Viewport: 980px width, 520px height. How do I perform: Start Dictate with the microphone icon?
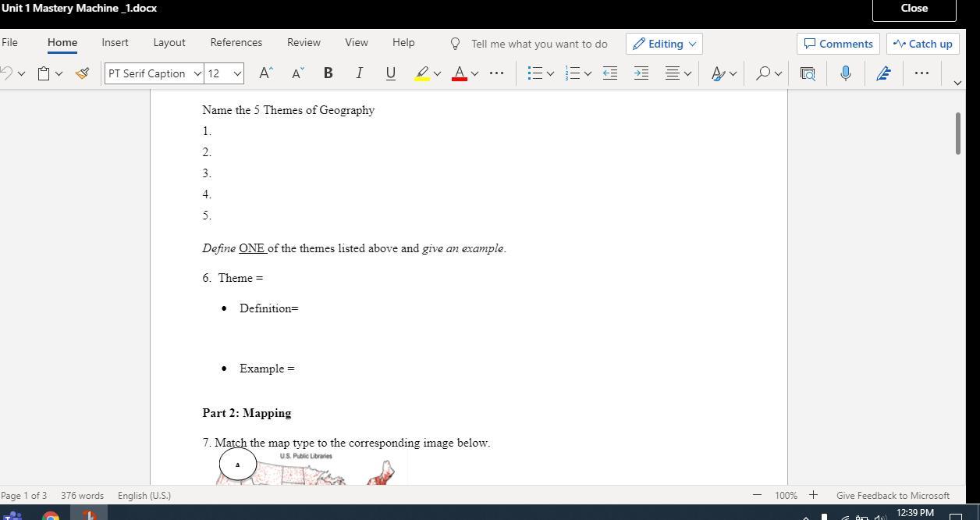coord(845,73)
